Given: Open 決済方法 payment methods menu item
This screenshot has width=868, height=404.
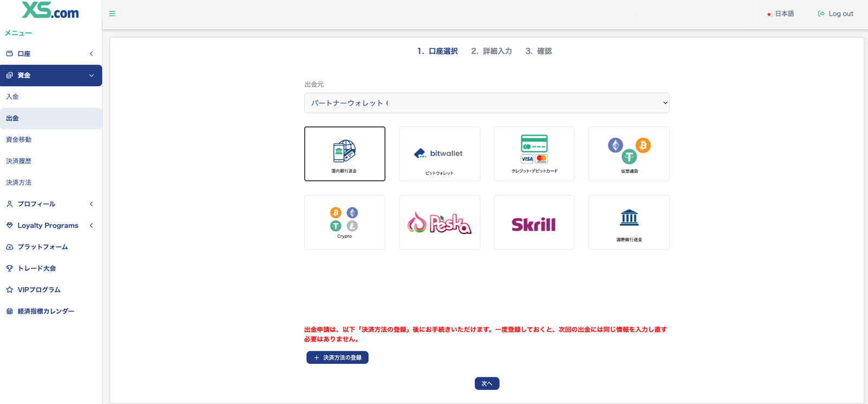Looking at the screenshot, I should pyautogui.click(x=51, y=182).
